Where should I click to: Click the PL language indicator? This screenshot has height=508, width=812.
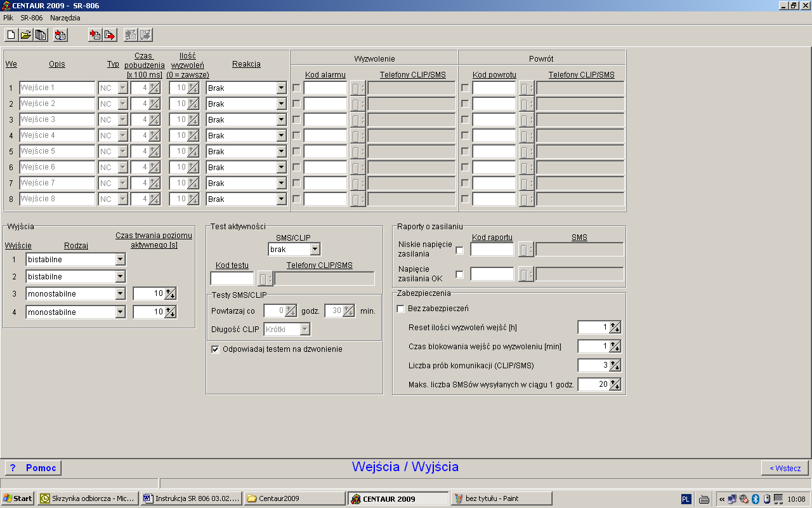tap(686, 499)
